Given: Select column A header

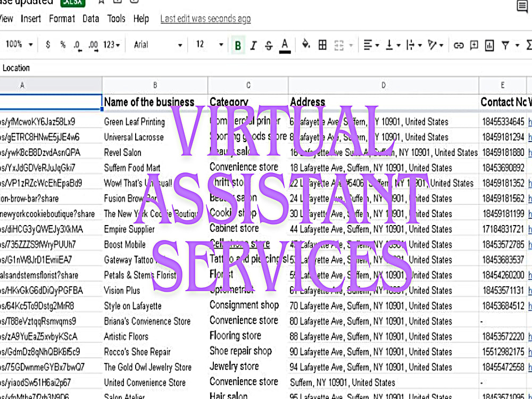Looking at the screenshot, I should [x=51, y=85].
